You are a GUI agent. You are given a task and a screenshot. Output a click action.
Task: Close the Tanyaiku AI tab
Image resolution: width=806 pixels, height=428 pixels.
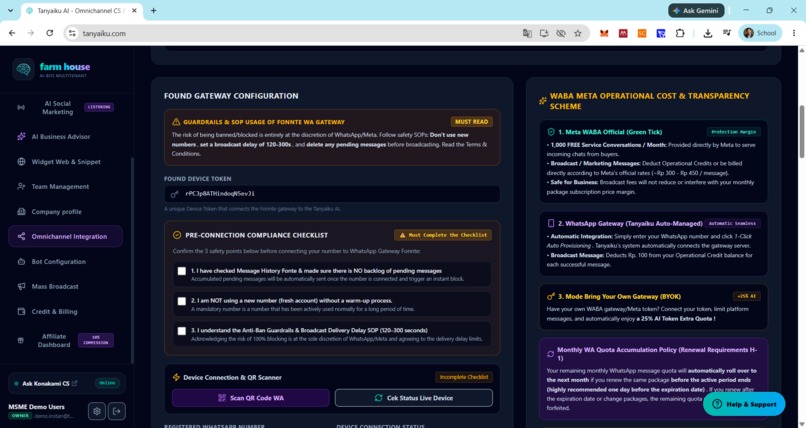pos(135,10)
